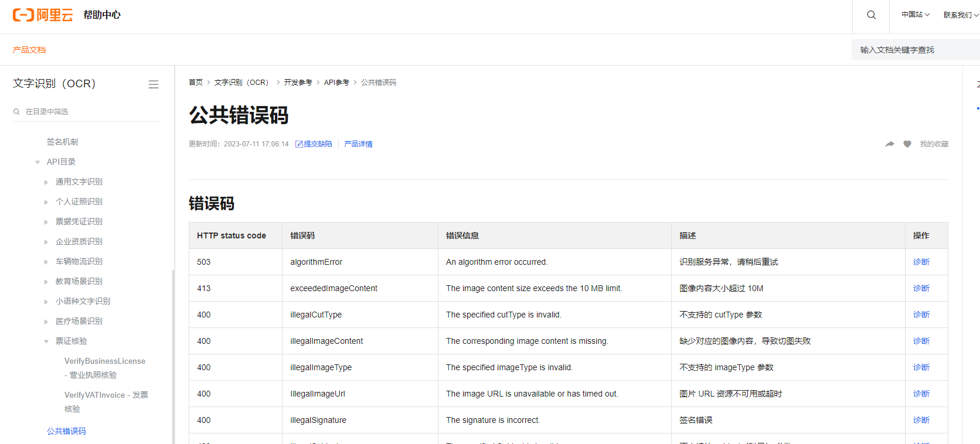Click the heart favorite icon
This screenshot has width=980, height=444.
[907, 144]
